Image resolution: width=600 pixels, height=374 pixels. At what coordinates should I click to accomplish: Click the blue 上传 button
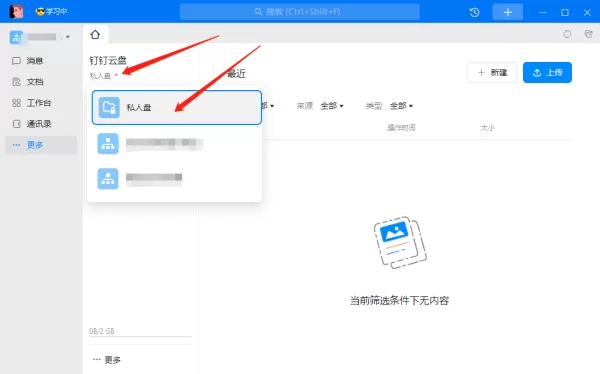pyautogui.click(x=547, y=72)
